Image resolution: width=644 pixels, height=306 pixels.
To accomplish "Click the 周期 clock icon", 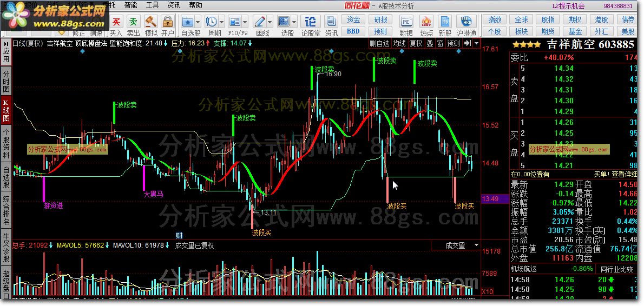I will tap(212, 21).
